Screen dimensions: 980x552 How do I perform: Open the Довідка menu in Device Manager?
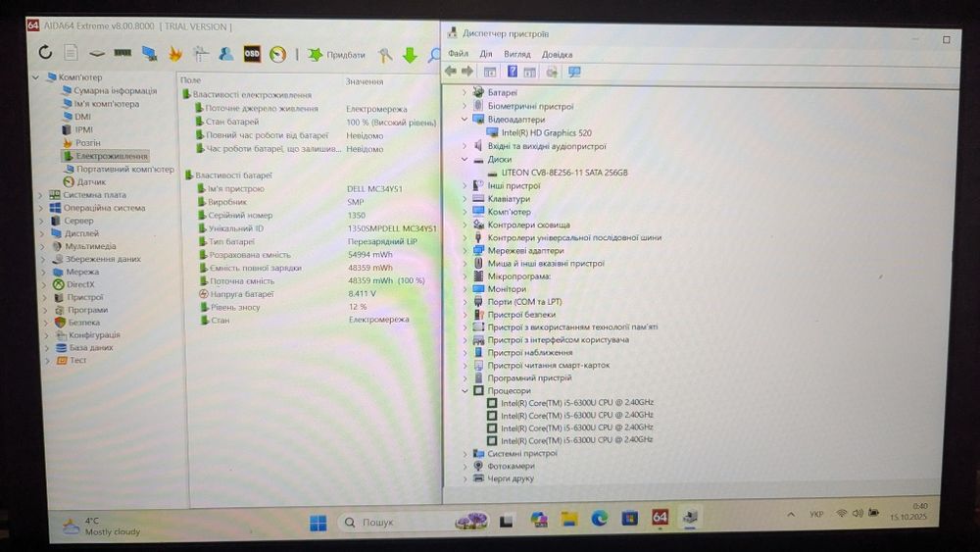(557, 54)
